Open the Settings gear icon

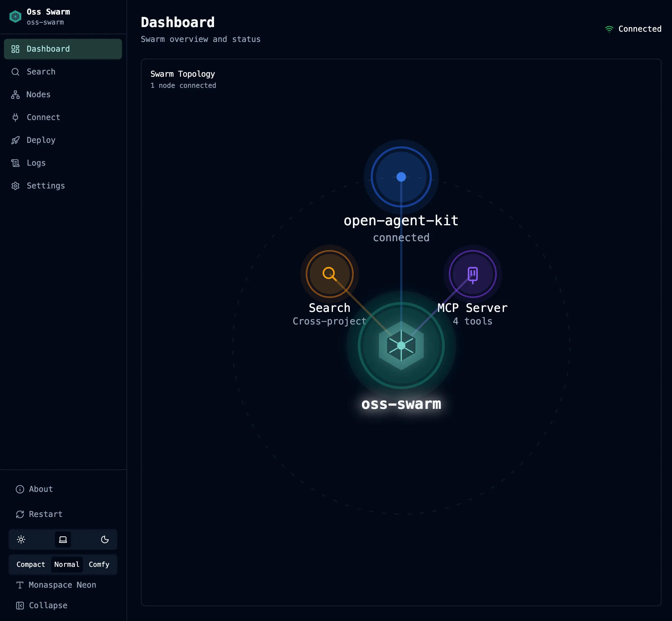pyautogui.click(x=15, y=186)
